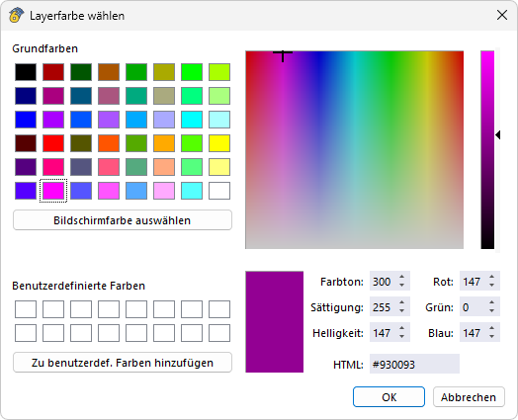
Task: Click first empty Benutzerdefinierte Farben slot
Action: point(26,309)
